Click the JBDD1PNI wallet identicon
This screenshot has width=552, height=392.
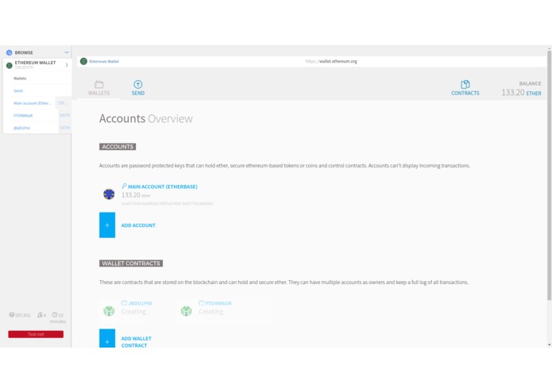click(109, 311)
